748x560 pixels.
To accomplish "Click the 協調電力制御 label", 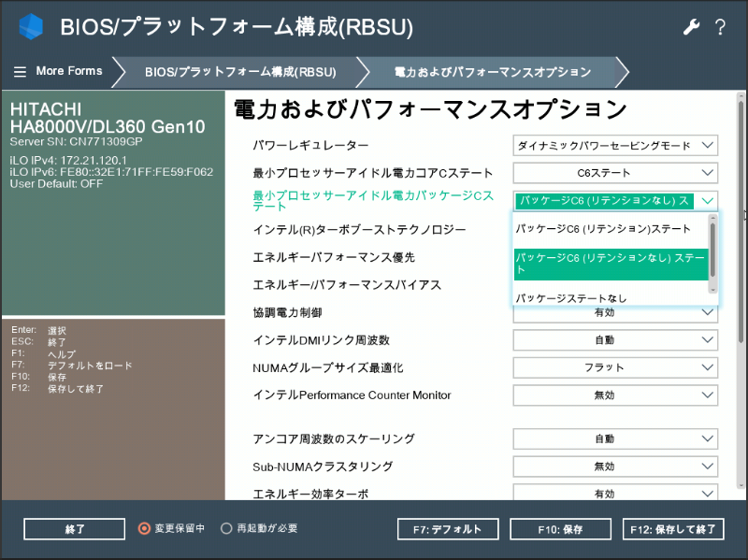I will pos(287,312).
